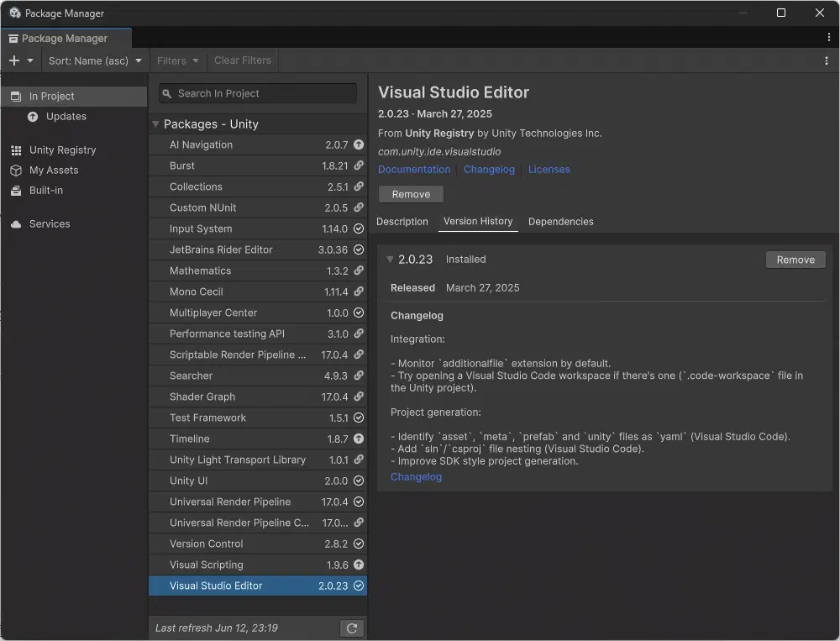Click the update arrow on AI Navigation
Viewport: 840px width, 641px height.
click(358, 144)
